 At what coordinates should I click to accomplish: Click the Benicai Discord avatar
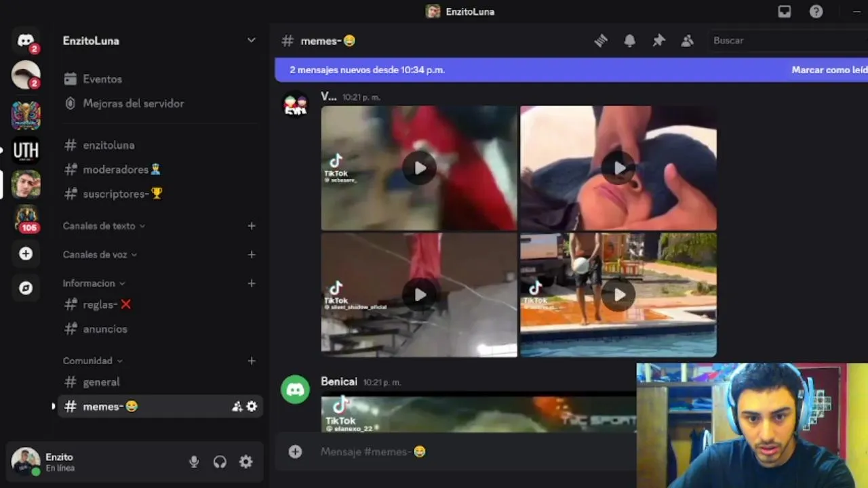pyautogui.click(x=296, y=390)
